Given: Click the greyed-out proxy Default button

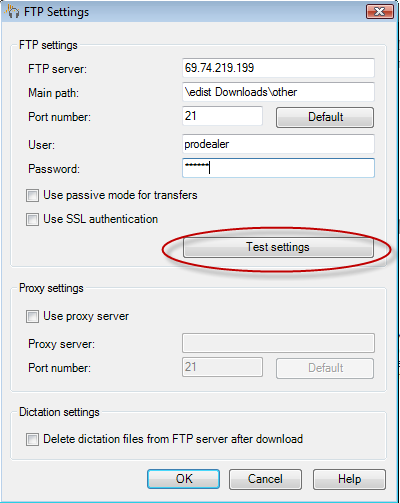Looking at the screenshot, I should click(325, 368).
